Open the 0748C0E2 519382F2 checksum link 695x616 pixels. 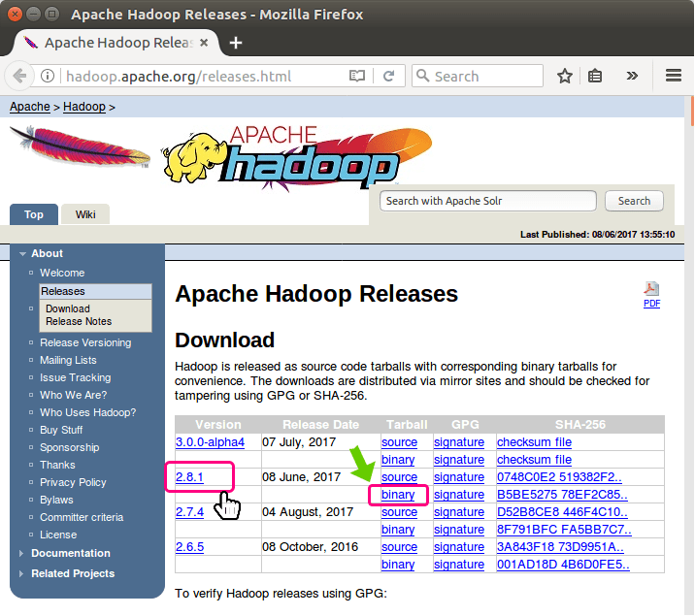pyautogui.click(x=559, y=477)
